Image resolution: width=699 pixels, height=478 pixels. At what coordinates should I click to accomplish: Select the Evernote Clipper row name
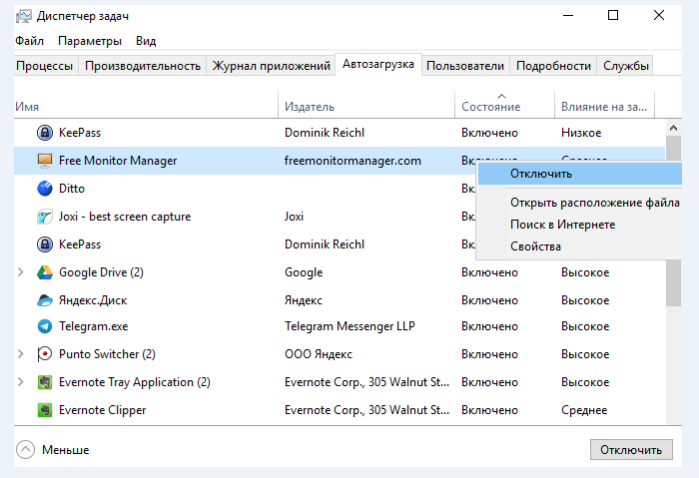click(103, 410)
